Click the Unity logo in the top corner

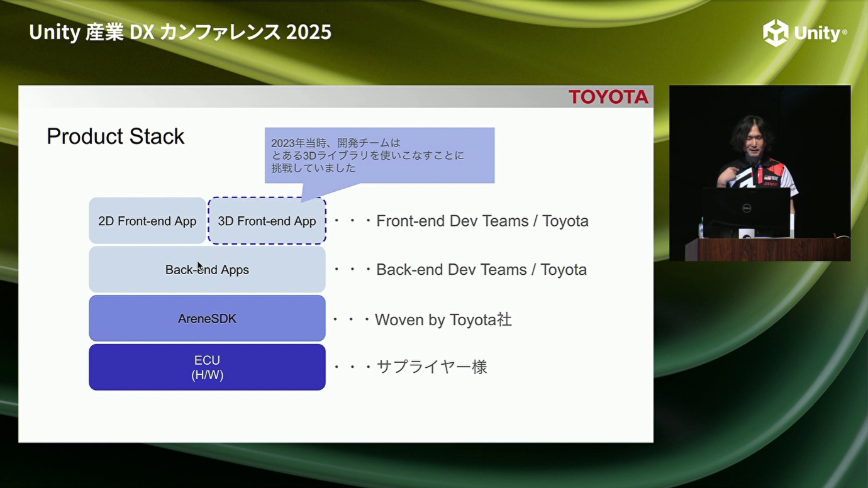tap(805, 33)
